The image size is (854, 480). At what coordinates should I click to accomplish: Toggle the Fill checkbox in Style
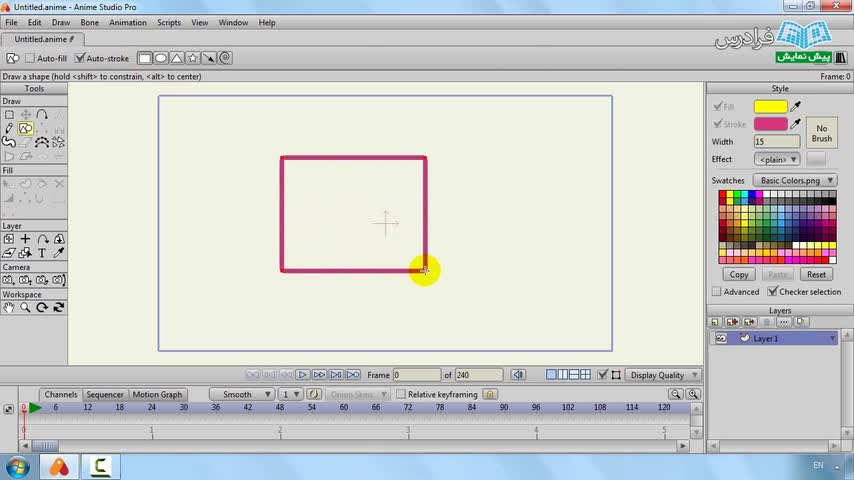717,106
